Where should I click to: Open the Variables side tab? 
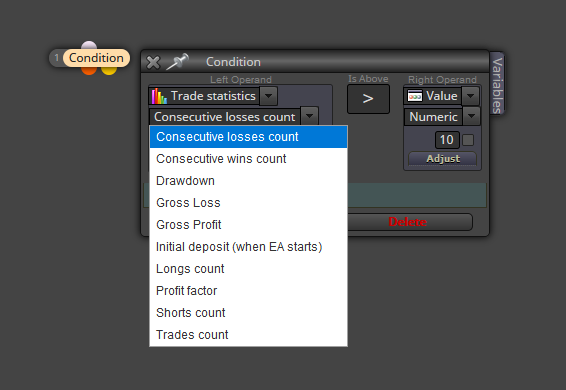(497, 84)
